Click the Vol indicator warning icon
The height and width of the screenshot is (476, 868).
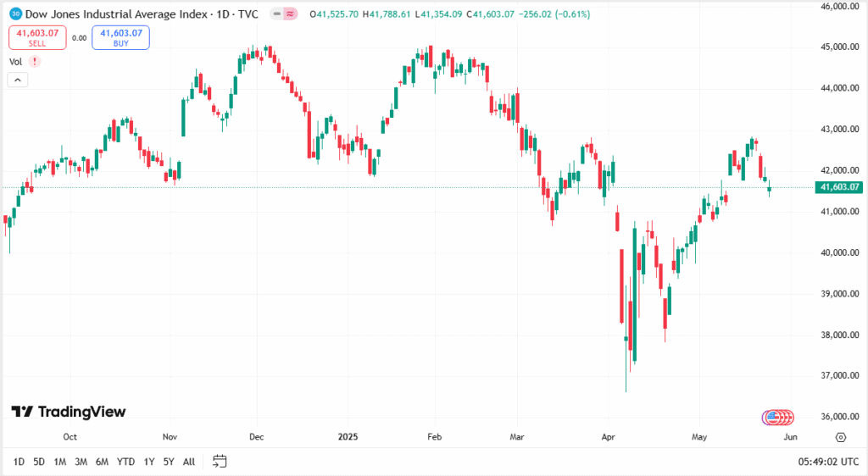click(x=34, y=61)
